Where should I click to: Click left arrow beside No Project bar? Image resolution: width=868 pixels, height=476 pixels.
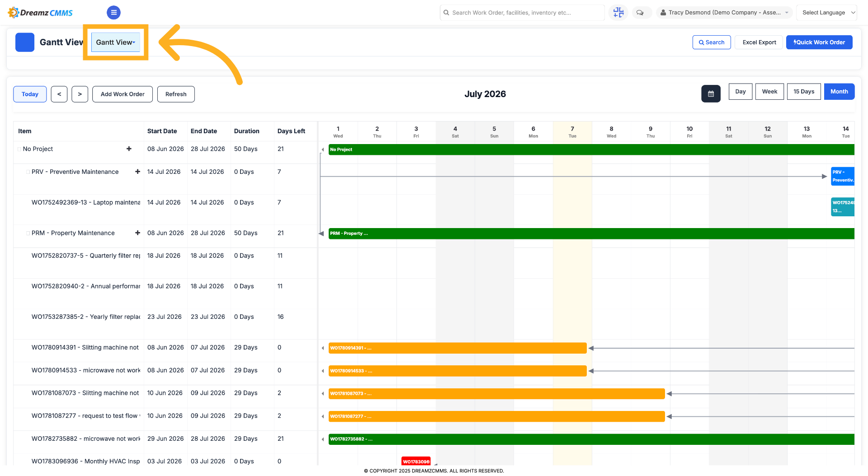pyautogui.click(x=323, y=149)
